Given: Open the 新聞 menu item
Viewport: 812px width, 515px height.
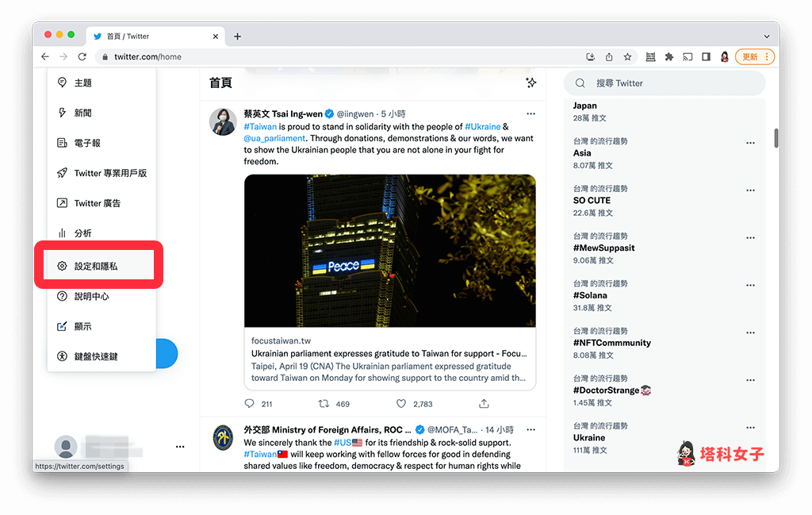Looking at the screenshot, I should [101, 113].
